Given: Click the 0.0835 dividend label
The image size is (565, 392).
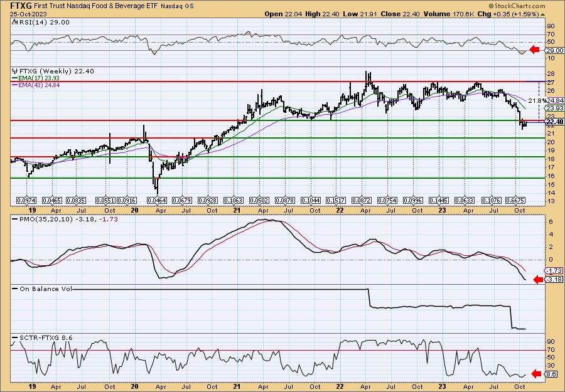Looking at the screenshot, I should [76, 200].
